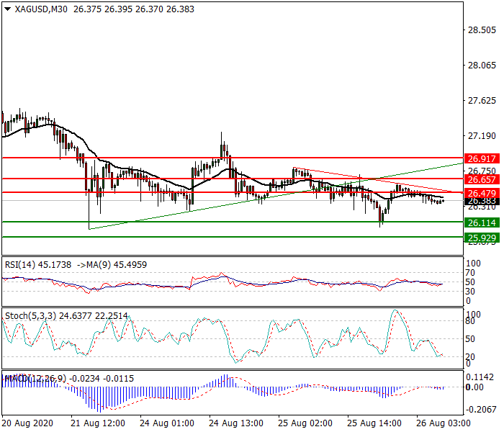Image resolution: width=504 pixels, height=432 pixels.
Task: Click the ->MA(9) 45.4959 value
Action: [x=112, y=265]
